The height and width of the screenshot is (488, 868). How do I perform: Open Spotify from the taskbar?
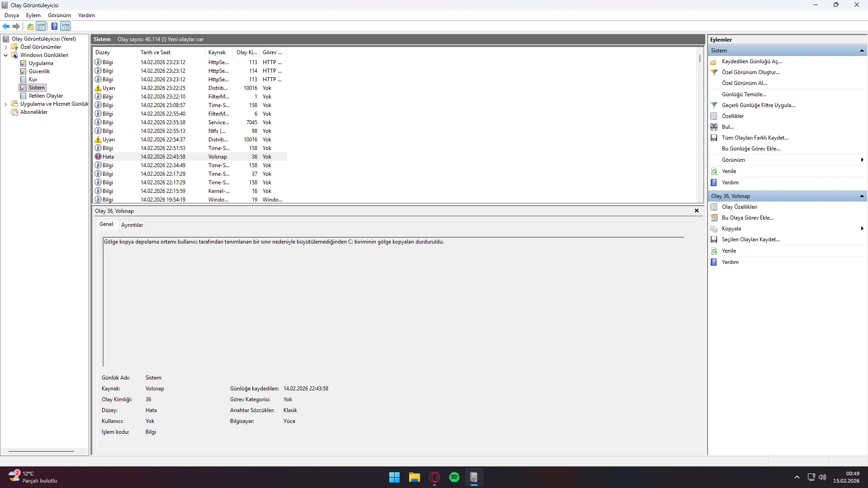[x=454, y=477]
